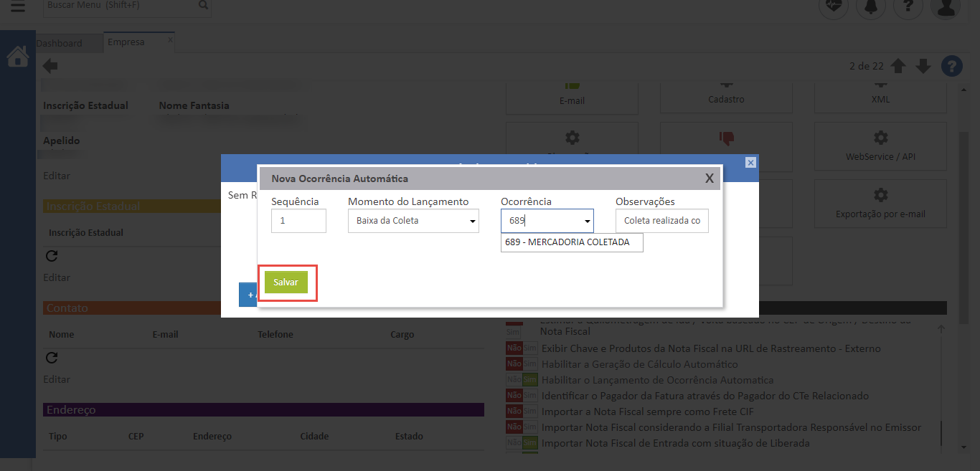Open the hamburger menu icon
The height and width of the screenshot is (471, 980).
pyautogui.click(x=17, y=6)
